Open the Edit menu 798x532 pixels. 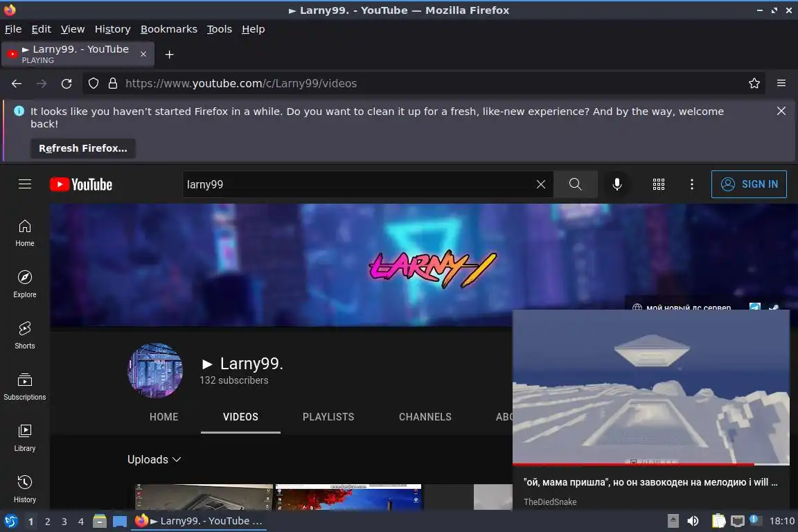(x=42, y=29)
